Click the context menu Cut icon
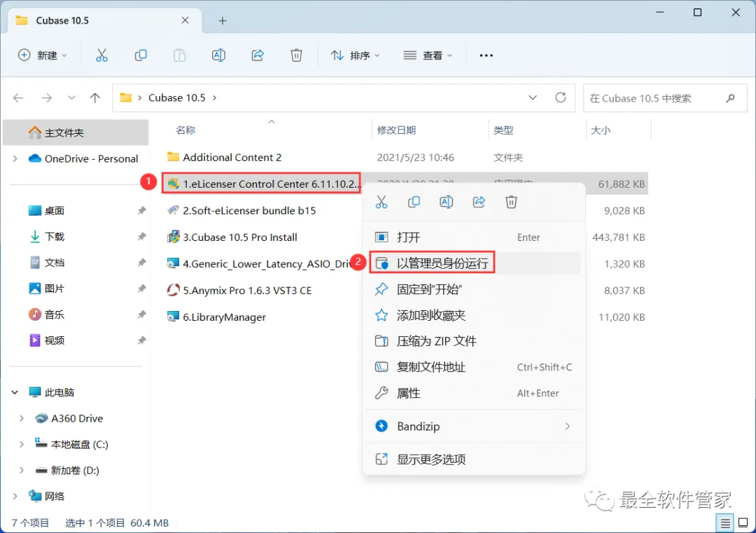 click(x=381, y=202)
